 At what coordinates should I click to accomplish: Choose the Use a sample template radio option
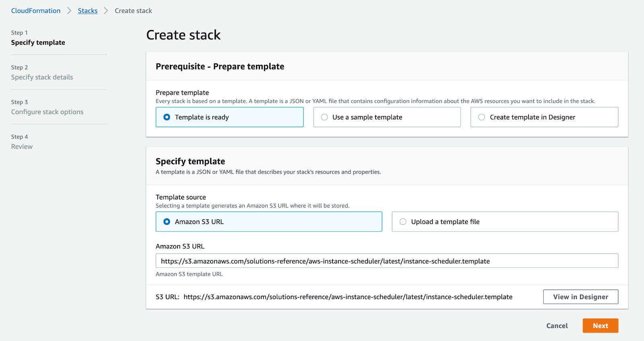(x=387, y=117)
